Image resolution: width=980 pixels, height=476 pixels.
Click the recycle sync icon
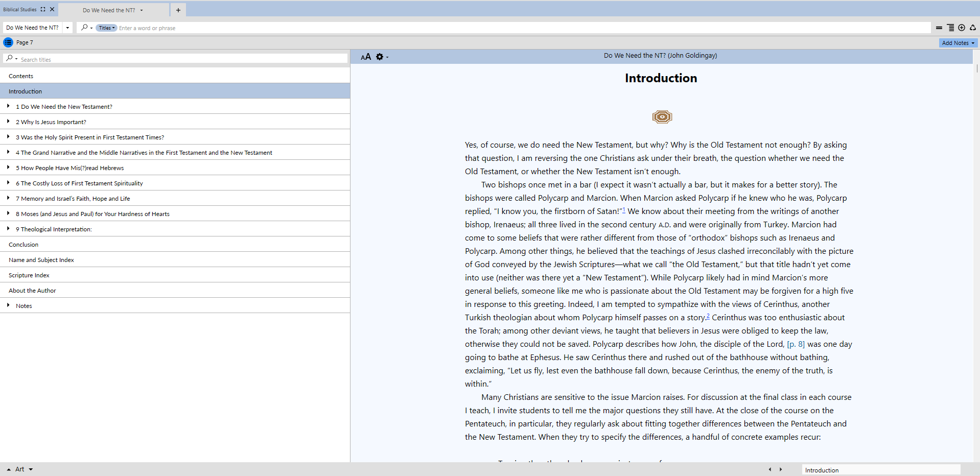tap(973, 28)
